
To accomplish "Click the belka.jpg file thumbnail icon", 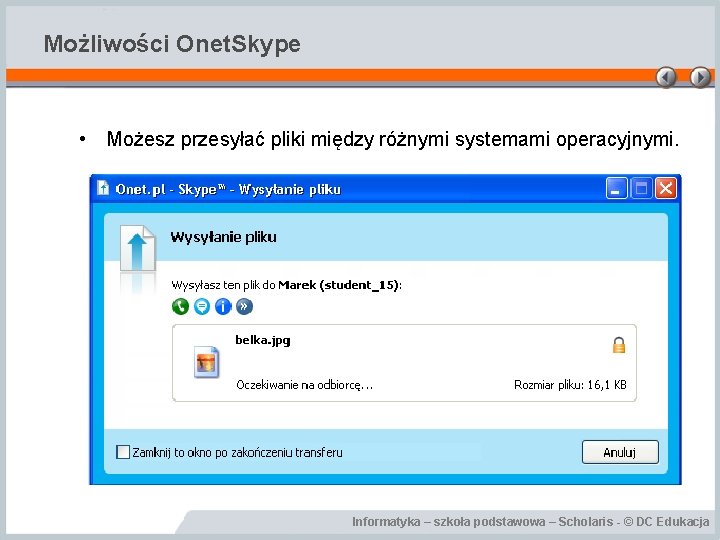I will [x=206, y=362].
